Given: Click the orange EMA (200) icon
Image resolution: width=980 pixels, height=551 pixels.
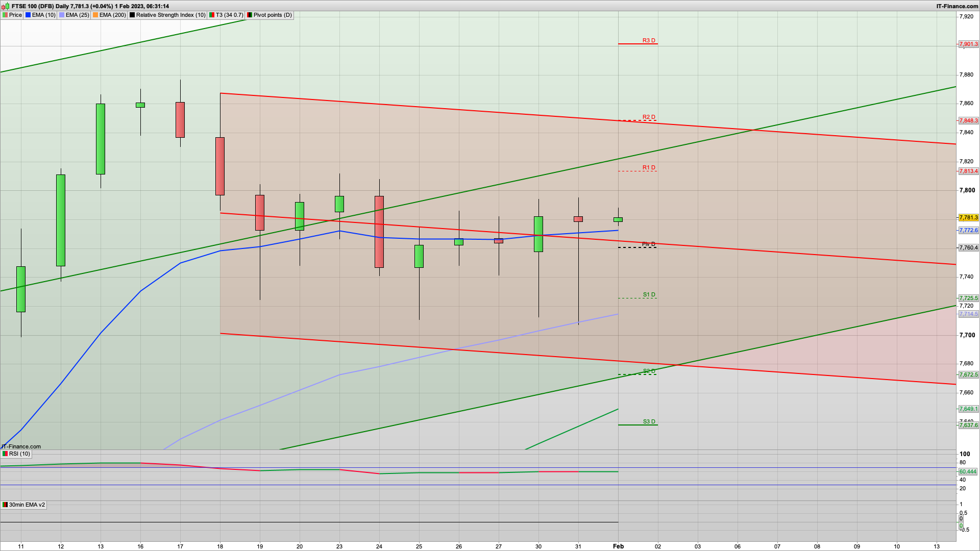Looking at the screenshot, I should click(x=95, y=15).
